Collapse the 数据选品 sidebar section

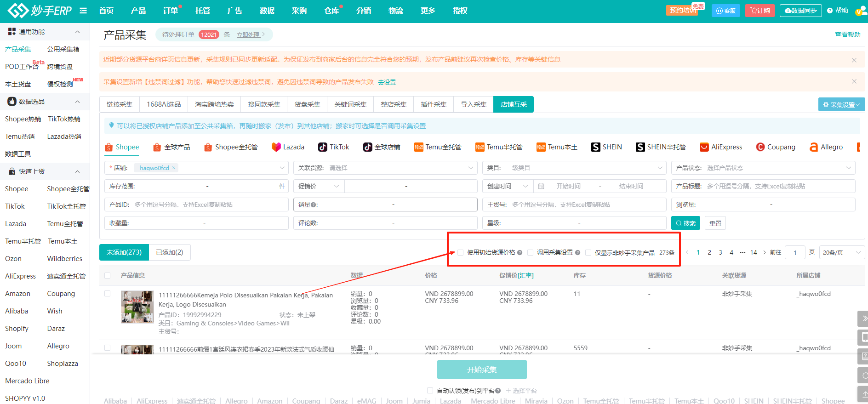tap(77, 102)
